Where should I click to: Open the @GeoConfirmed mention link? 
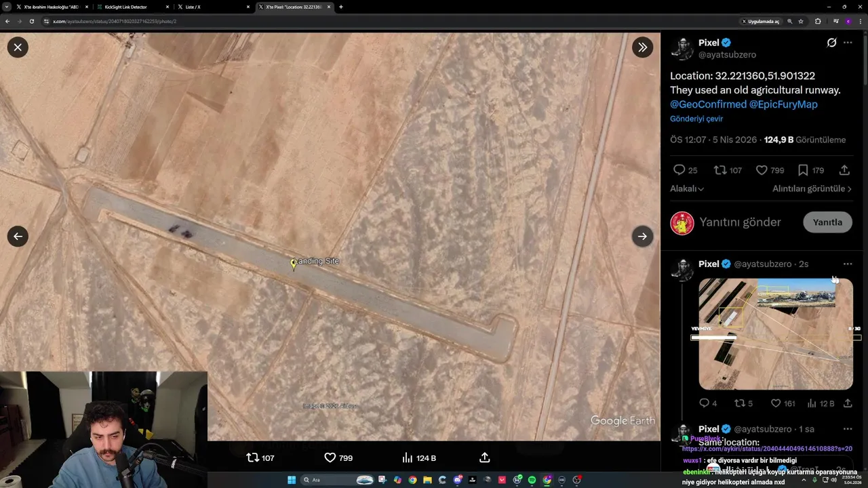click(708, 104)
